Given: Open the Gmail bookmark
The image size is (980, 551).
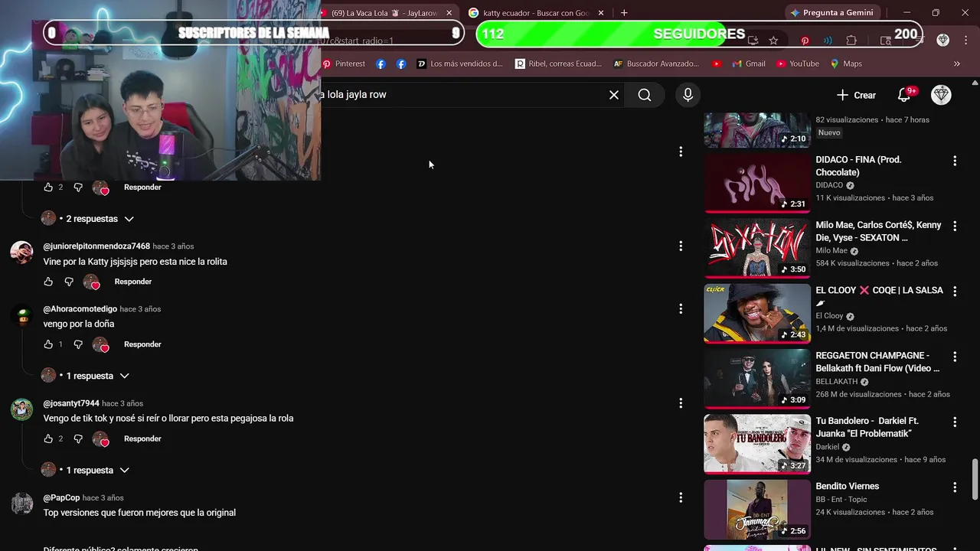Looking at the screenshot, I should [x=749, y=64].
